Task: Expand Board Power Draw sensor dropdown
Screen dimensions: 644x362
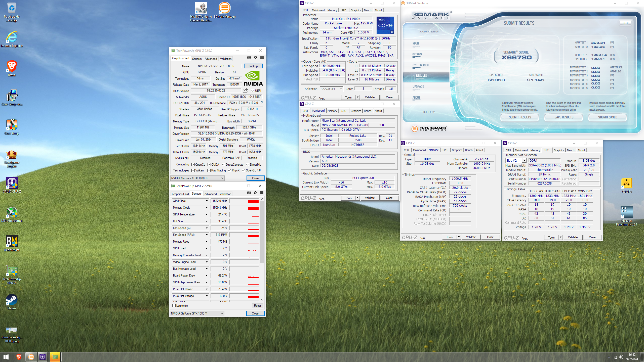Action: [207, 276]
